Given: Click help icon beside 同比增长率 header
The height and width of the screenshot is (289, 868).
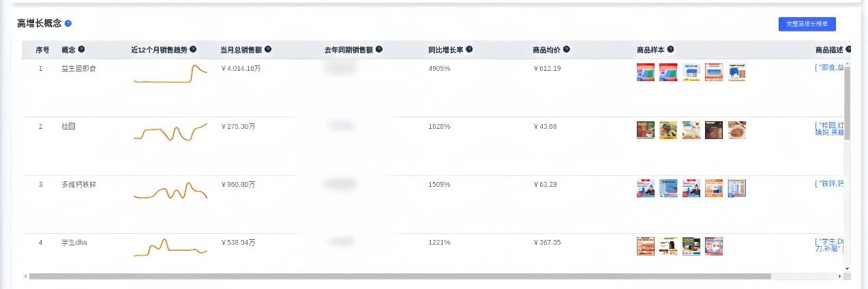Looking at the screenshot, I should 469,49.
